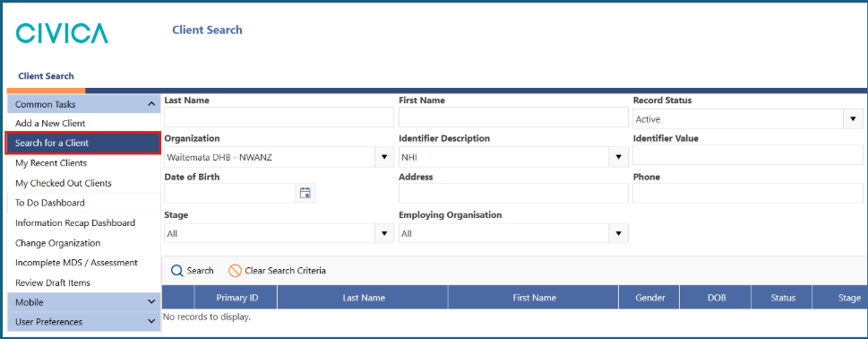Sort by the Primary ID column header
The width and height of the screenshot is (868, 339).
236,298
